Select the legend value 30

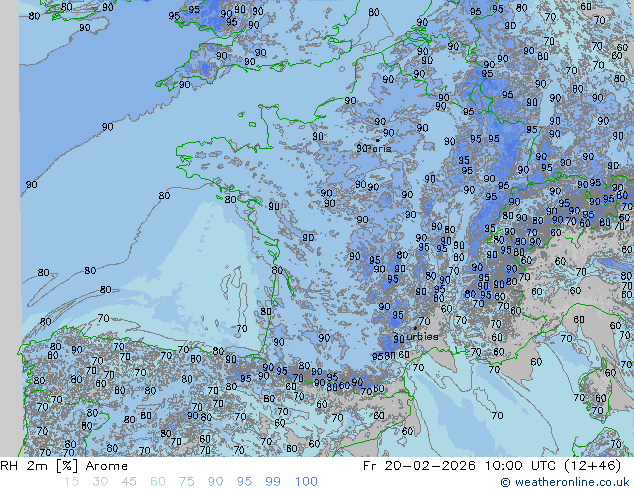pos(100,482)
